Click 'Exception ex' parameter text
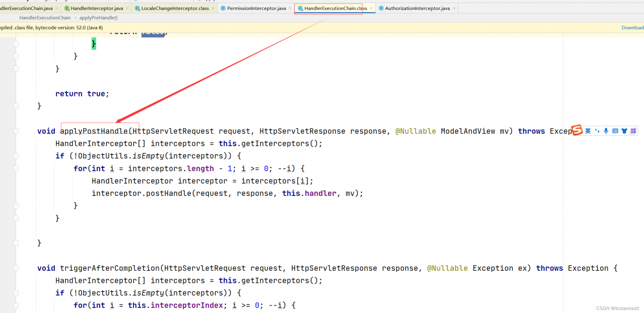The height and width of the screenshot is (313, 644). click(500, 268)
